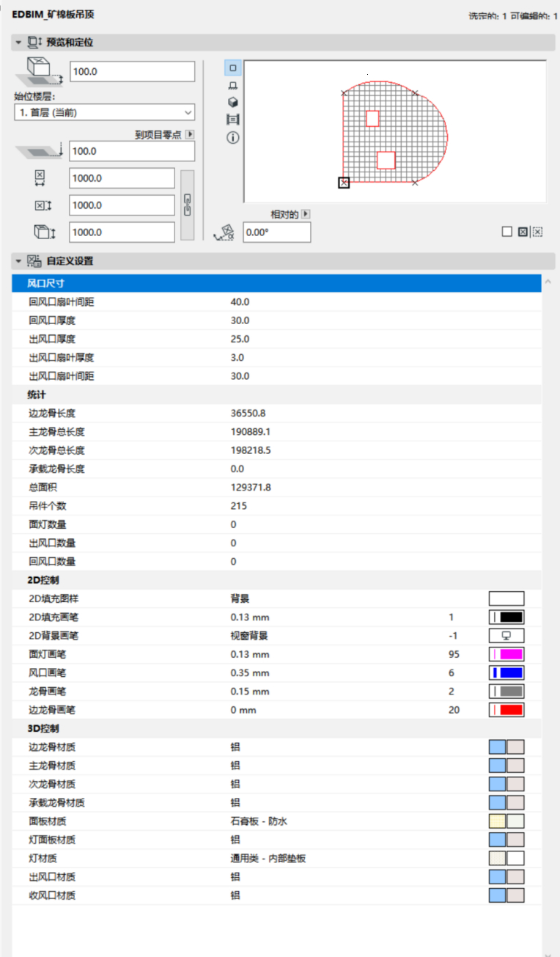Click the 出风口扇叶厚度 value 3.0
This screenshot has height=957, width=560.
[x=237, y=357]
